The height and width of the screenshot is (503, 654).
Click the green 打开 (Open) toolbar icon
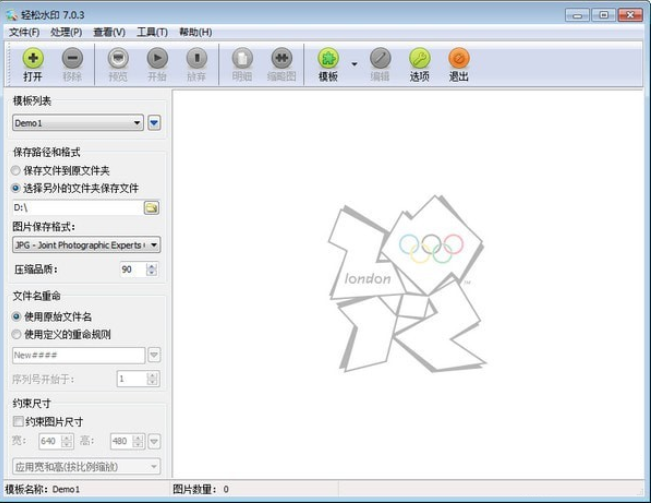tap(33, 60)
